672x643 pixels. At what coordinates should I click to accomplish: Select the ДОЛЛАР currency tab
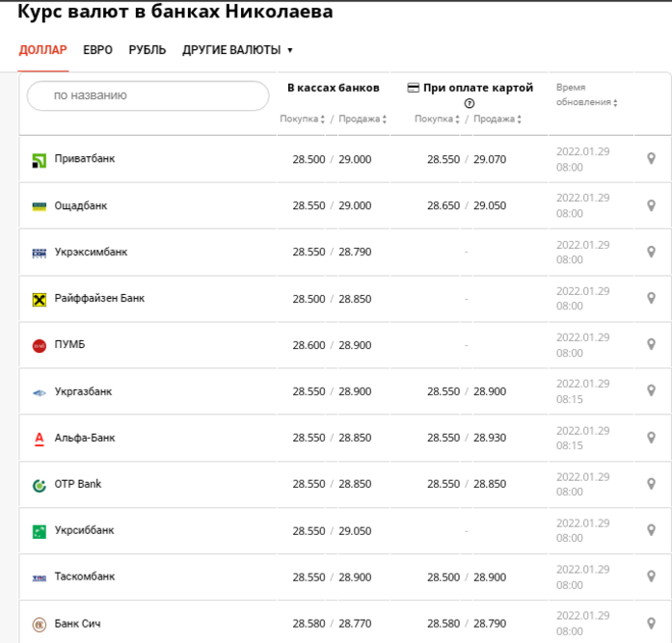point(43,50)
